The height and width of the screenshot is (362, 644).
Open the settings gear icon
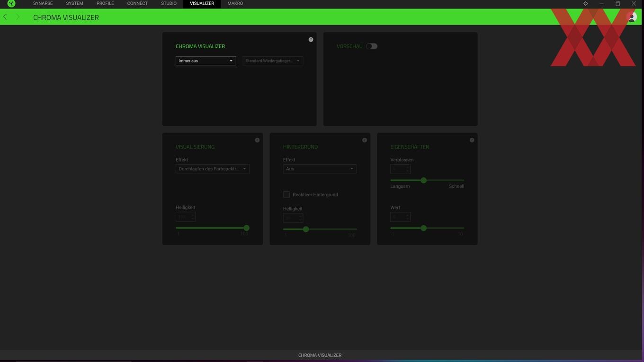(585, 3)
